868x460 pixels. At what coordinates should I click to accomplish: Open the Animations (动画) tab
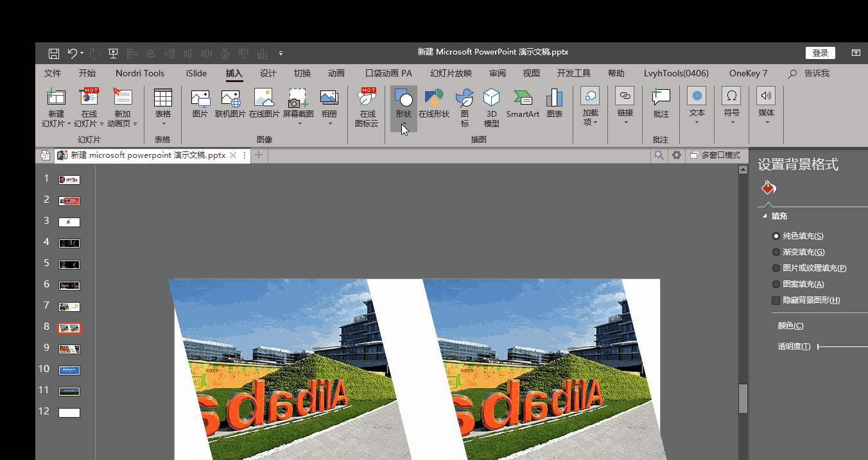pyautogui.click(x=336, y=73)
